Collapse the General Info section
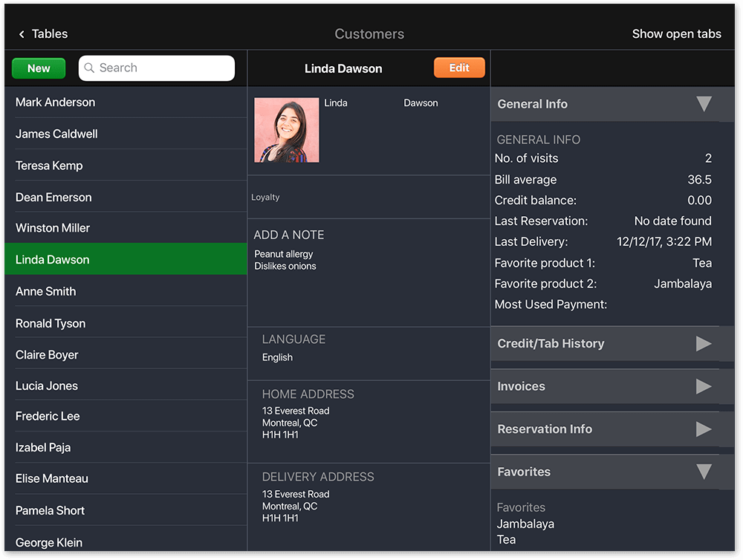 tap(704, 104)
